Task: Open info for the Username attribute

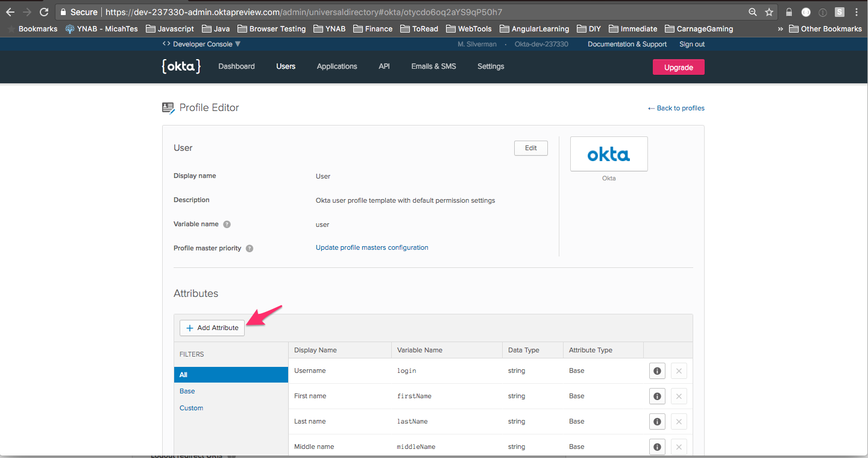Action: [657, 371]
